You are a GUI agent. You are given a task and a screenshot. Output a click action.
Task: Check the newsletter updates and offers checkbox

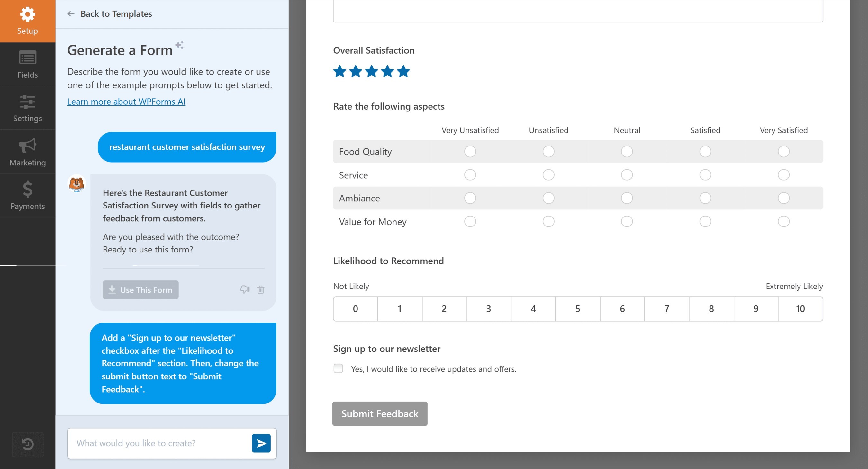click(x=338, y=368)
